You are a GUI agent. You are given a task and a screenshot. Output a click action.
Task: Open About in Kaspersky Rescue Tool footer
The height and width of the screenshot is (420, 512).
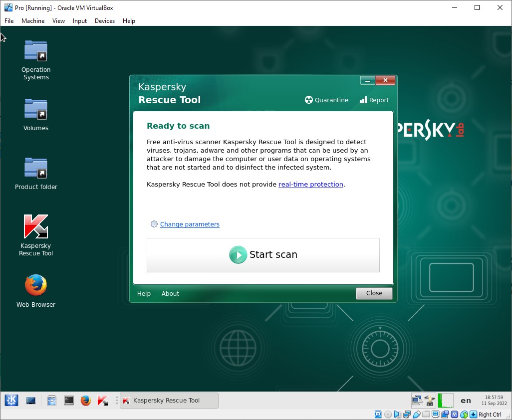[170, 293]
